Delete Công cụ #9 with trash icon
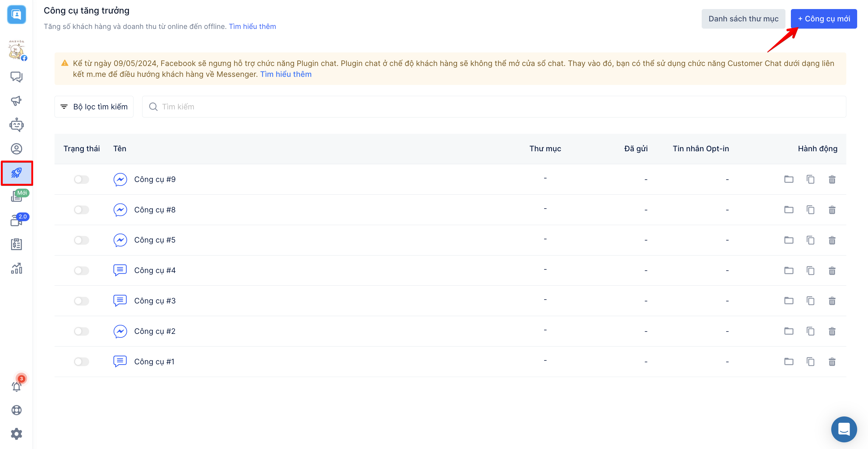868x449 pixels. (x=832, y=179)
